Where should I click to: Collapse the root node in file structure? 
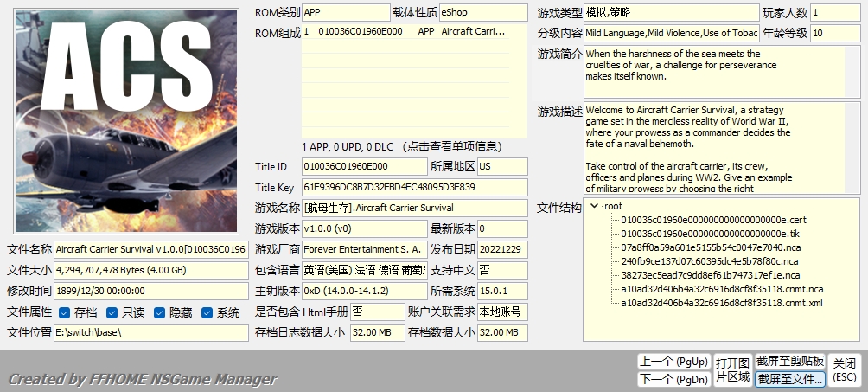(x=595, y=206)
